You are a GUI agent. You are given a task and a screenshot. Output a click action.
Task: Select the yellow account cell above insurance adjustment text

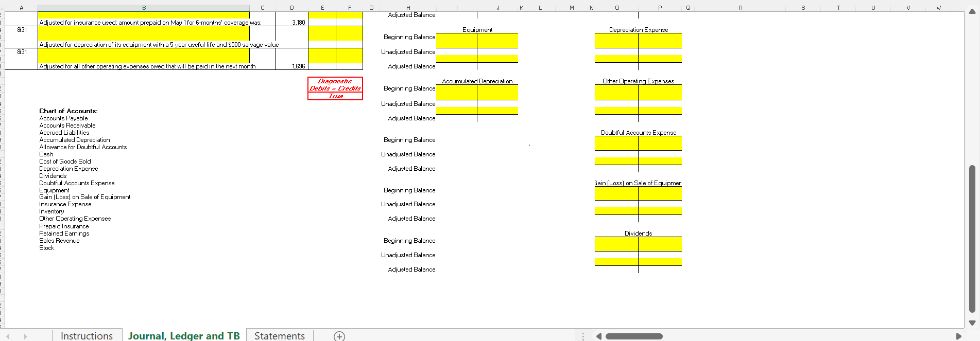coord(144,15)
